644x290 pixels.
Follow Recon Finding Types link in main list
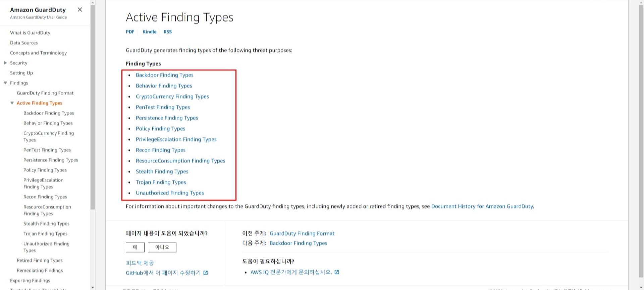161,150
